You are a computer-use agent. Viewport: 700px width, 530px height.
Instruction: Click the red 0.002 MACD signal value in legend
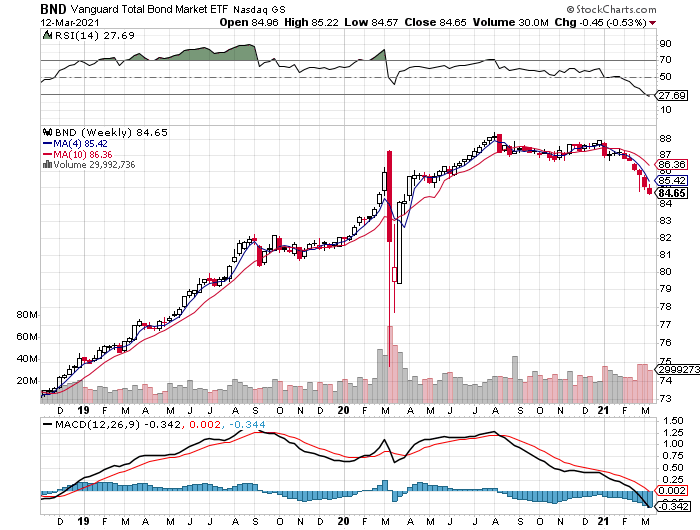(x=204, y=424)
